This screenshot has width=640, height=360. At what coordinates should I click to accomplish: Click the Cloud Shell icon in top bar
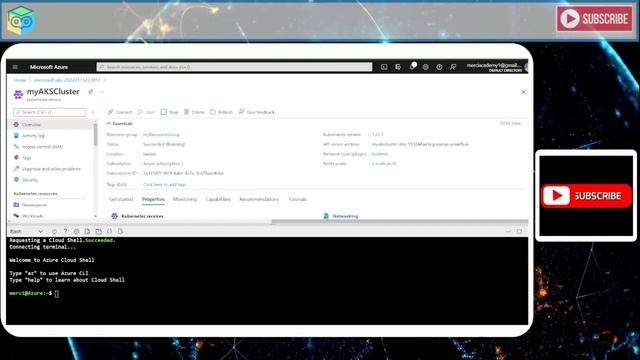pyautogui.click(x=384, y=67)
